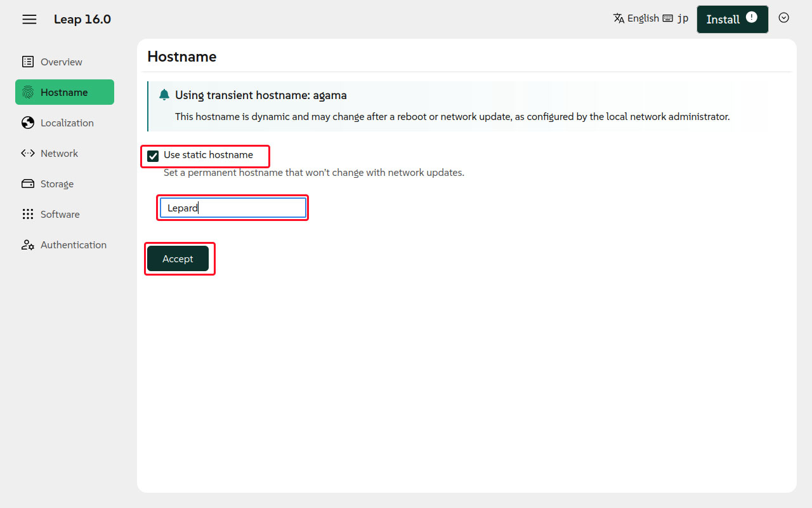
Task: Click the Leap 16.0 product title
Action: (x=82, y=19)
